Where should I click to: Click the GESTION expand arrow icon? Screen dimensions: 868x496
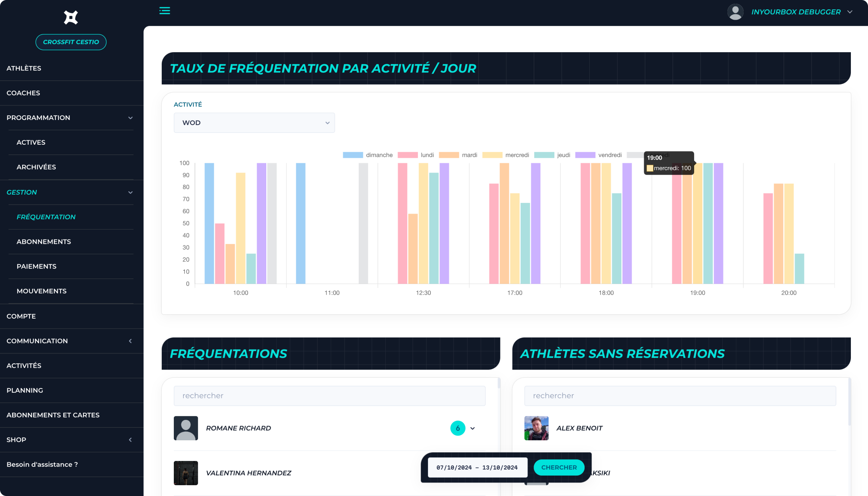(x=131, y=192)
